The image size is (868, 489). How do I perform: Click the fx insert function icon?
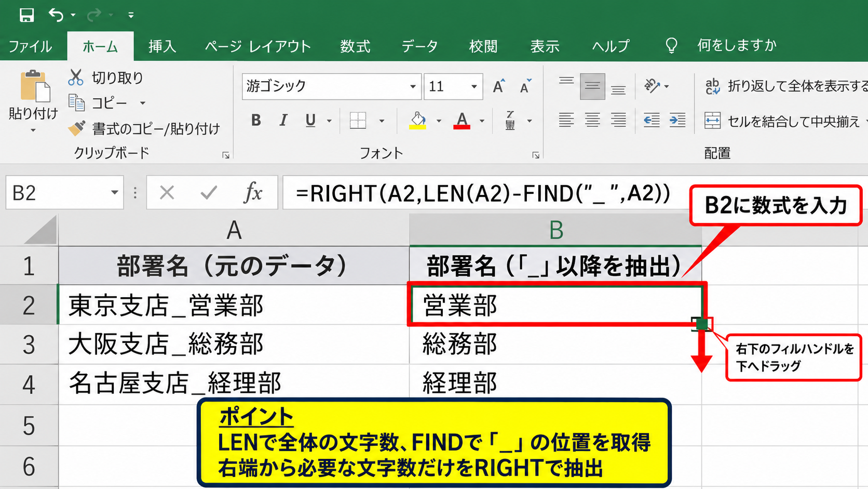253,193
